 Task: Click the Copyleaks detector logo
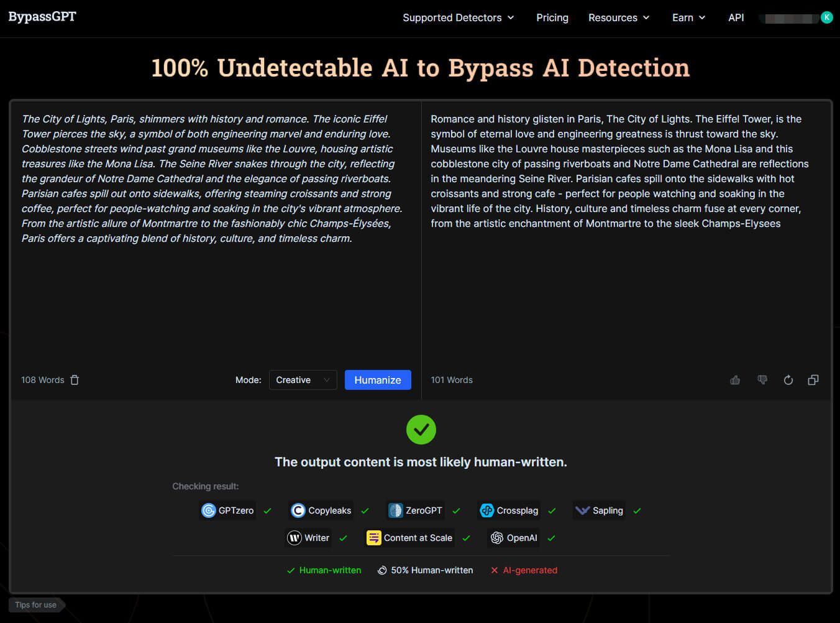click(x=298, y=510)
